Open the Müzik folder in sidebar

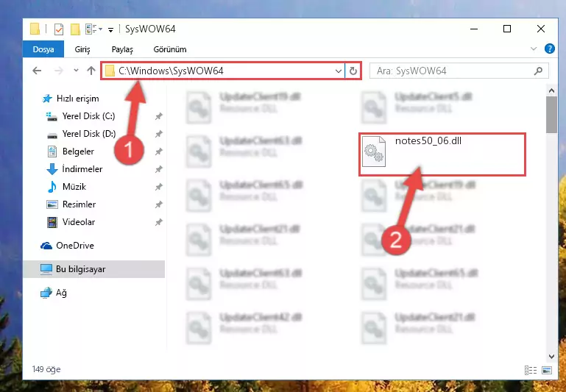point(74,187)
